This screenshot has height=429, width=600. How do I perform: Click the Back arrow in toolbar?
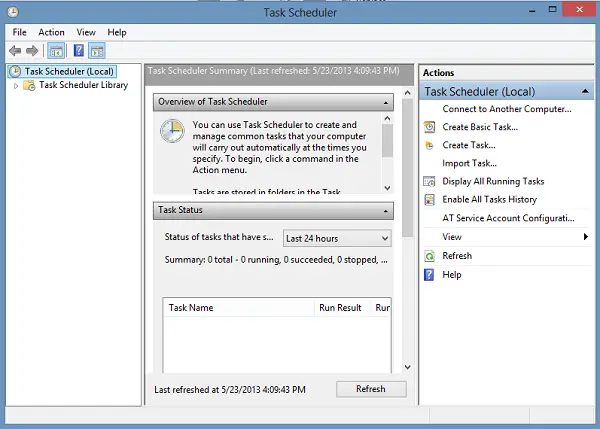click(x=15, y=51)
